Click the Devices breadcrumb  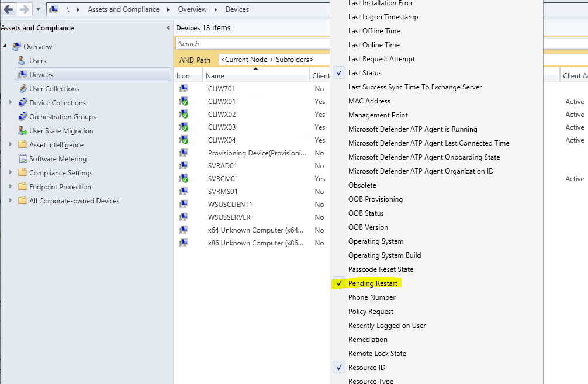click(x=237, y=9)
